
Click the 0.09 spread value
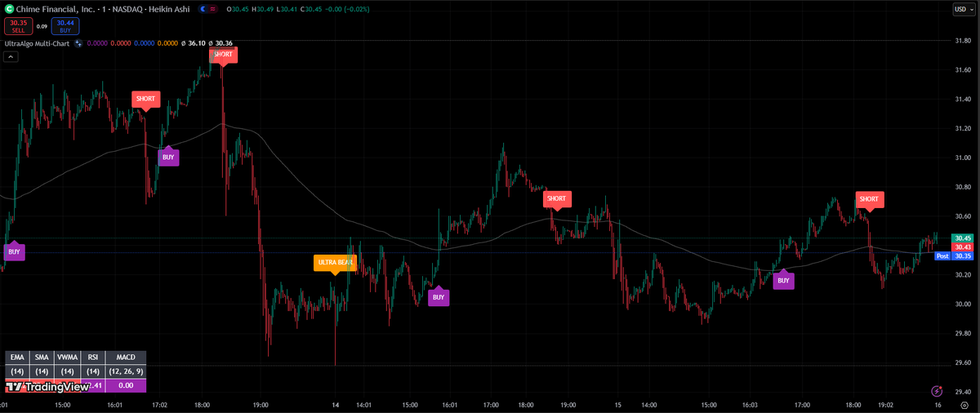pos(42,26)
